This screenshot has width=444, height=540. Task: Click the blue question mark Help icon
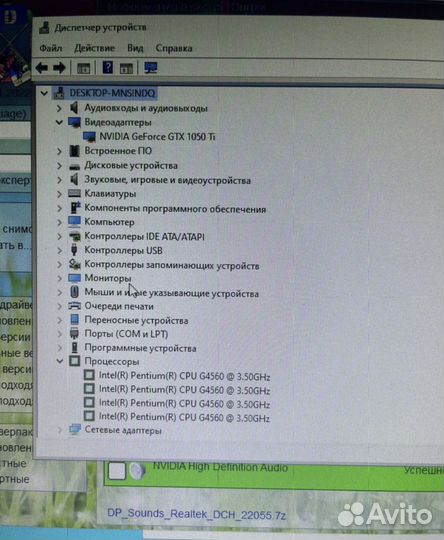tap(108, 68)
